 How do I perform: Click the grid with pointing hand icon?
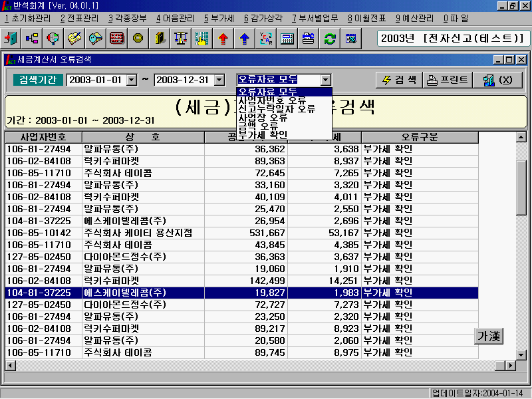pyautogui.click(x=201, y=39)
